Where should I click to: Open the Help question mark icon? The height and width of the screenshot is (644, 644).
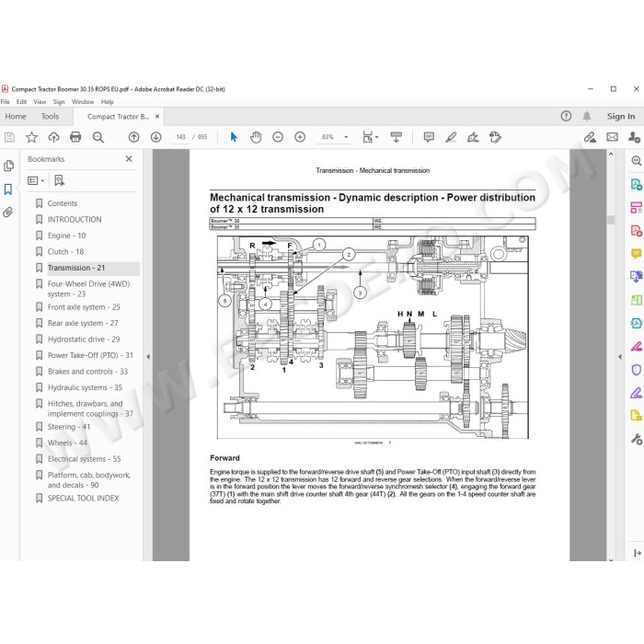(x=566, y=116)
